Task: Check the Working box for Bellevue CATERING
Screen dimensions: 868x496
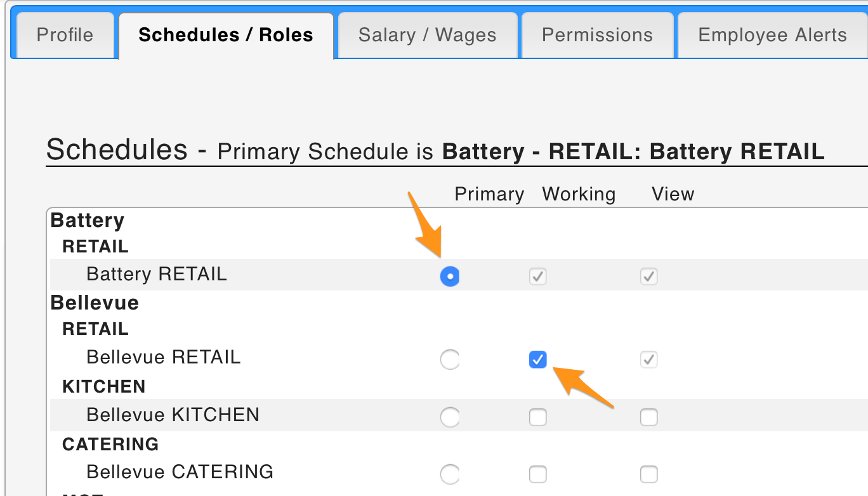Action: (537, 474)
